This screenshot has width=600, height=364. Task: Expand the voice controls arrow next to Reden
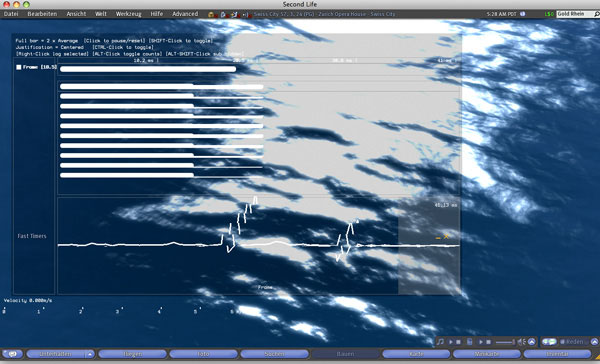click(x=594, y=341)
